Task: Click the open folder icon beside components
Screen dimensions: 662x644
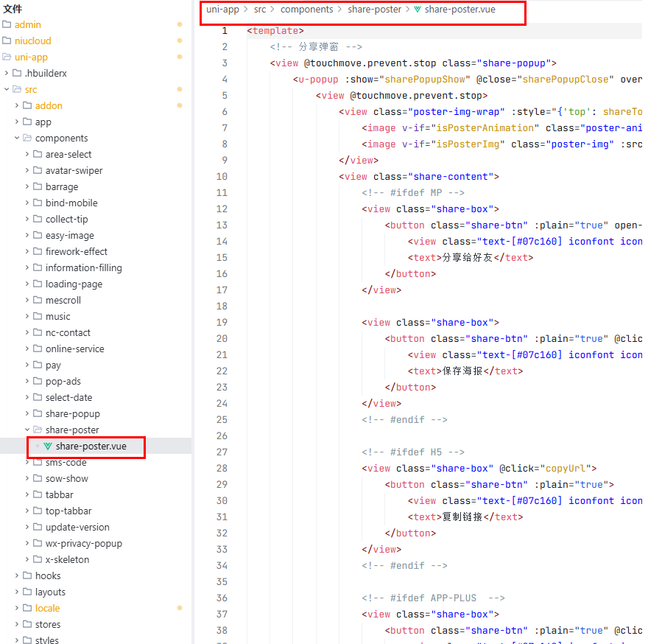Action: pos(28,138)
